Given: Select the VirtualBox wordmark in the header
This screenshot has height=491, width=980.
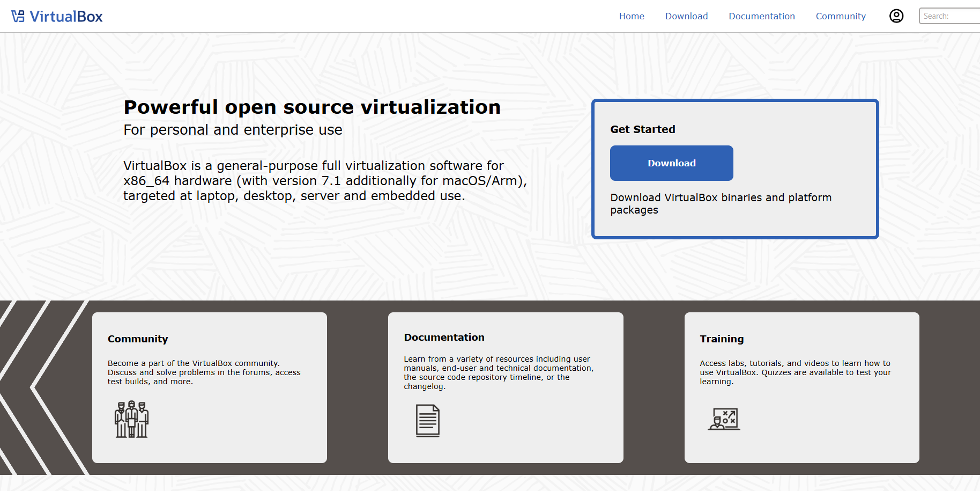Looking at the screenshot, I should pyautogui.click(x=66, y=16).
